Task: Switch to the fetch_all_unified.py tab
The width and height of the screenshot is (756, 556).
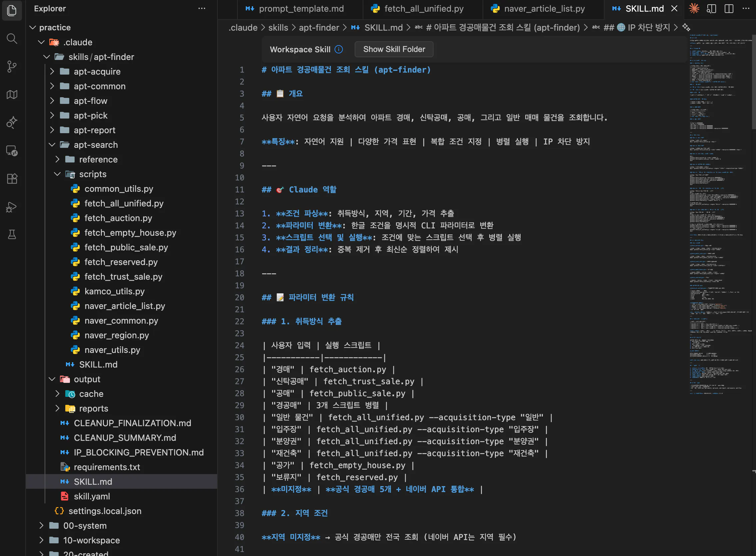Action: coord(423,8)
